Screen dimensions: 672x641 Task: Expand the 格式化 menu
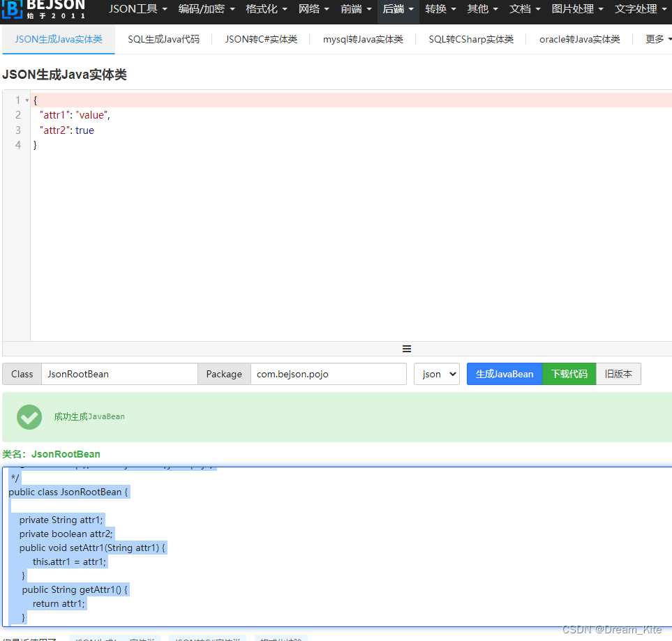coord(266,9)
